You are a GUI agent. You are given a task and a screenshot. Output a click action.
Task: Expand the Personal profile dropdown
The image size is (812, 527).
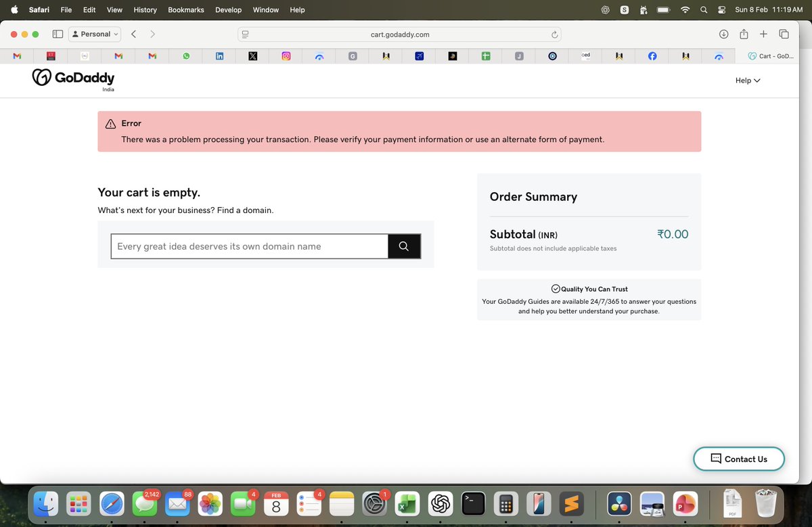94,33
